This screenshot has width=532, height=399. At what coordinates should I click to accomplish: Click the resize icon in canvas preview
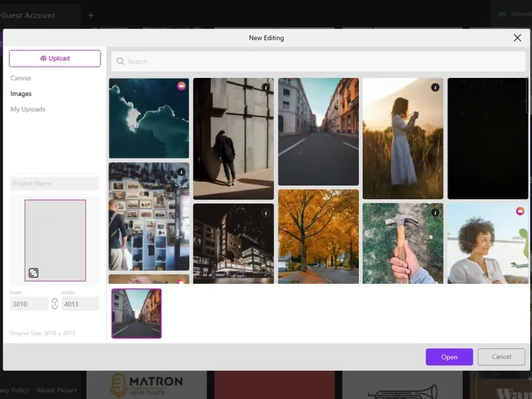click(x=33, y=273)
